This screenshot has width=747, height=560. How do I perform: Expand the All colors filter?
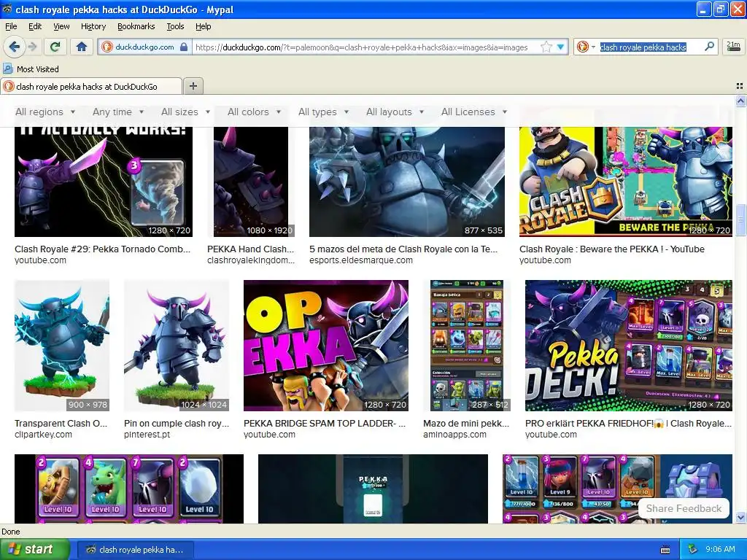pos(254,112)
